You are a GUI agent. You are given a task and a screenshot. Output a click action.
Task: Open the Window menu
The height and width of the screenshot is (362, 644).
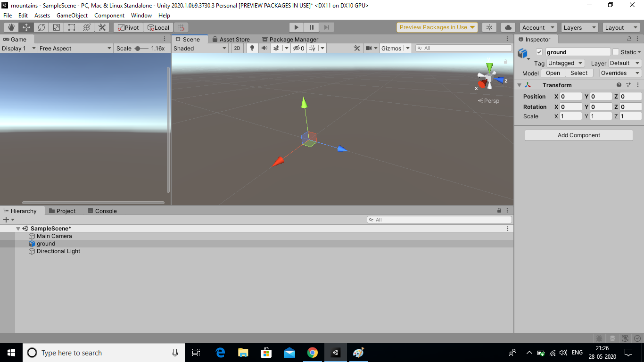(x=141, y=16)
